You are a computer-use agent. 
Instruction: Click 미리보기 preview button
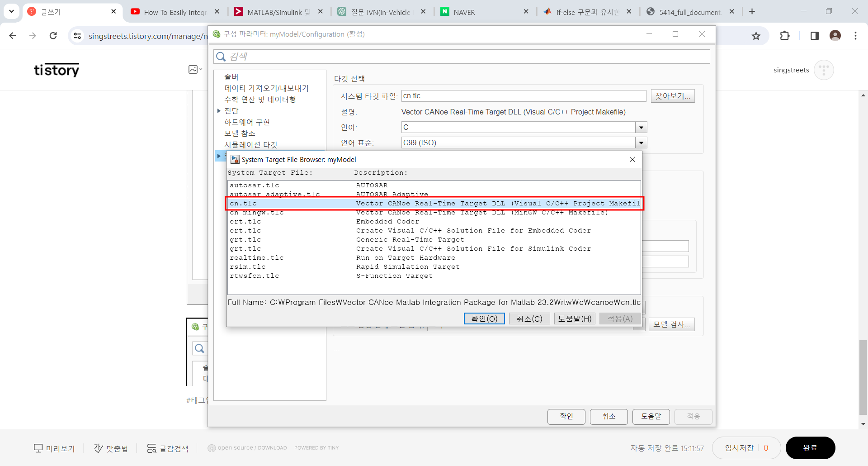(x=54, y=448)
